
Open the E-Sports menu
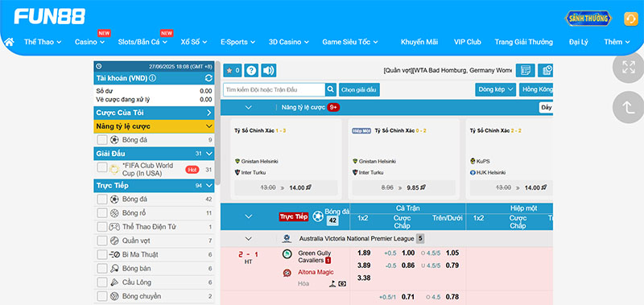pos(237,42)
